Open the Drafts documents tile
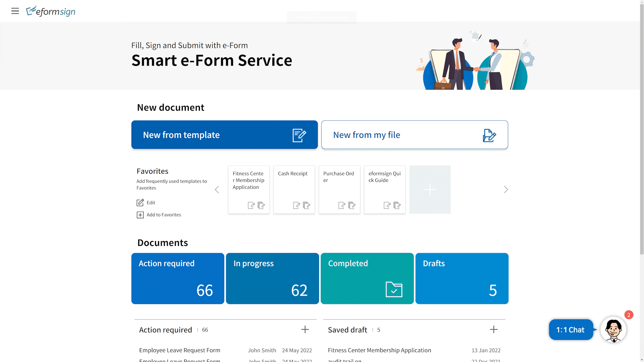Screen dimensions: 644x362 462,279
